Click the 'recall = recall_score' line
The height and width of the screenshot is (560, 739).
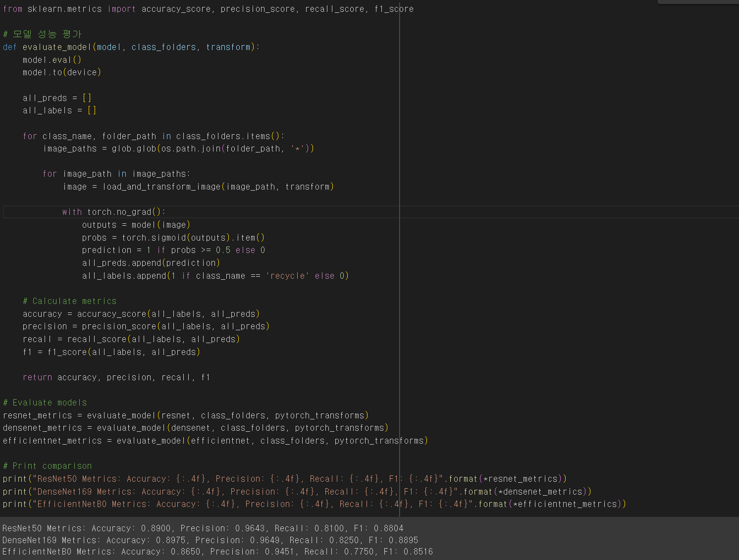[131, 339]
